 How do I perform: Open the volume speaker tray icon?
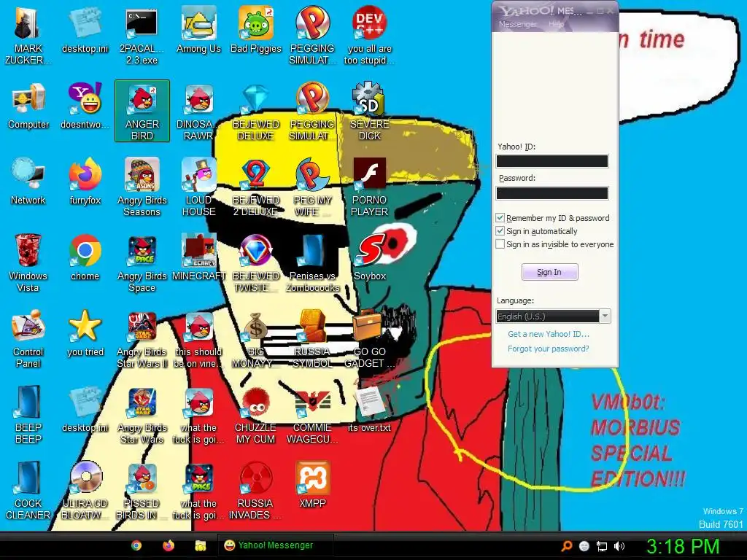tap(619, 546)
